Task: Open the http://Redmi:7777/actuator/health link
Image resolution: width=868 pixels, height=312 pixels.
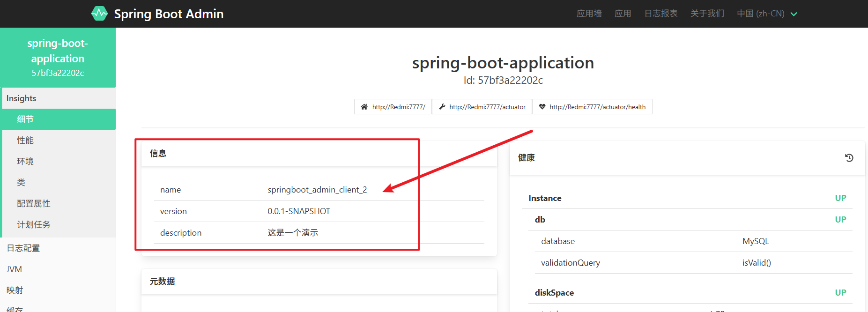Action: click(x=592, y=107)
